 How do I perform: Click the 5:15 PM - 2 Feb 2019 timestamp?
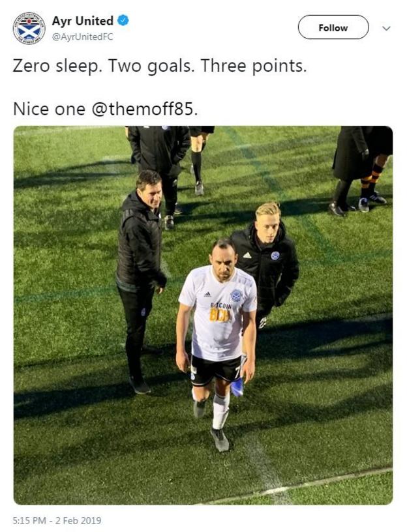[57, 520]
